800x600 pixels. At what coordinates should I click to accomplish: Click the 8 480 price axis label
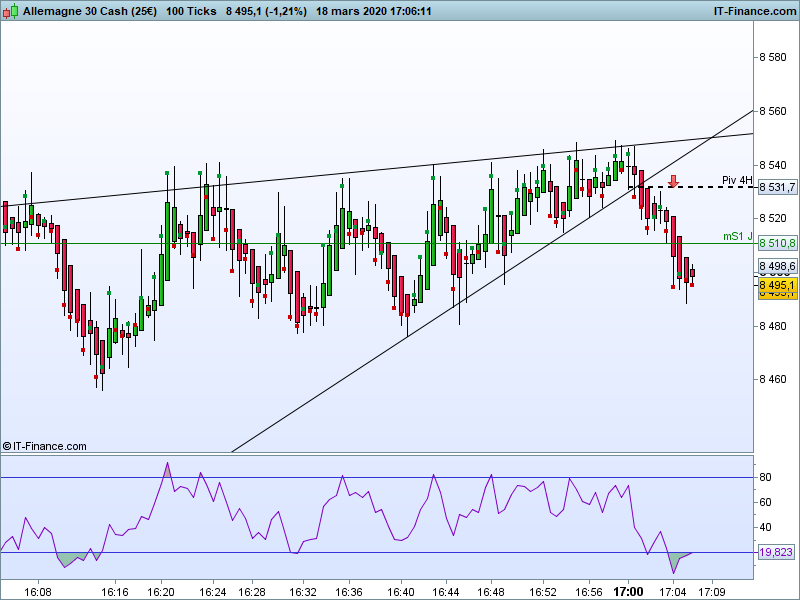[x=772, y=326]
